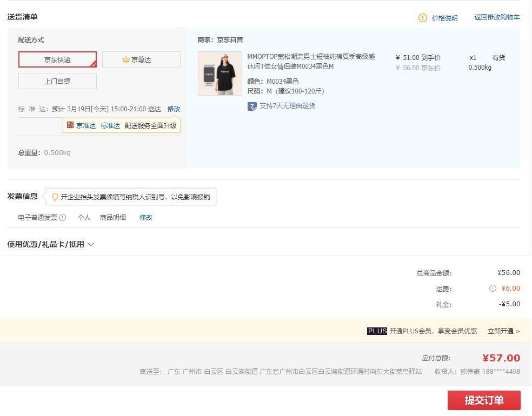532x416 pixels.
Task: Open the 京准达 delivery service link
Action: click(86, 125)
